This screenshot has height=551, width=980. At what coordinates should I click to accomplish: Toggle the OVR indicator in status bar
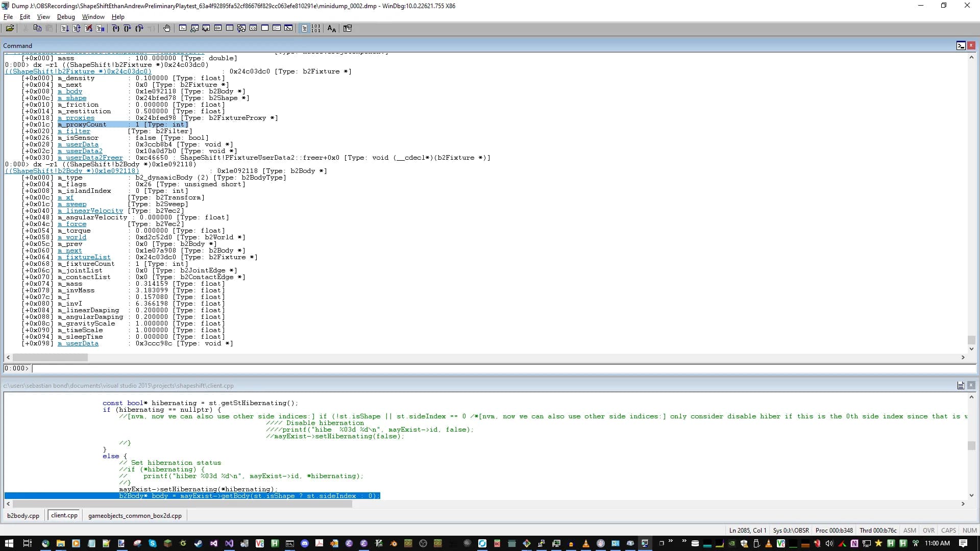tap(928, 530)
